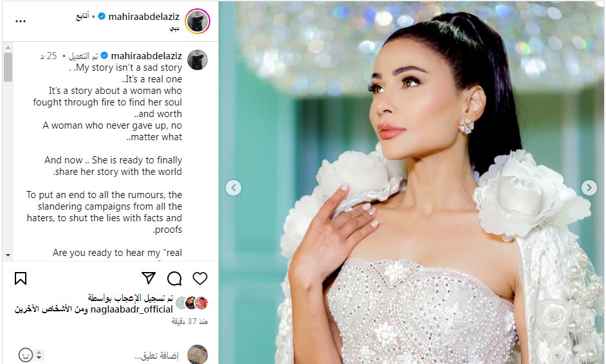Open comments with the speech bubble icon
The height and width of the screenshot is (364, 606).
click(174, 278)
